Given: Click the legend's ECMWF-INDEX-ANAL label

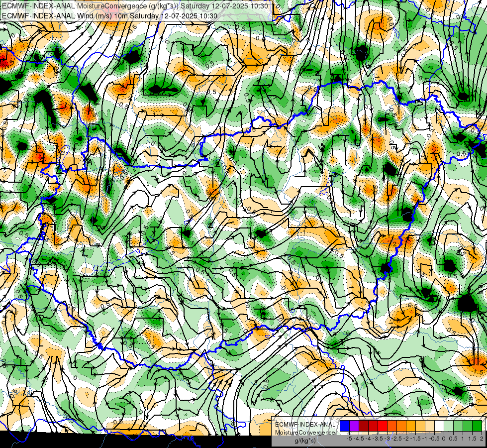Looking at the screenshot, I should (305, 425).
